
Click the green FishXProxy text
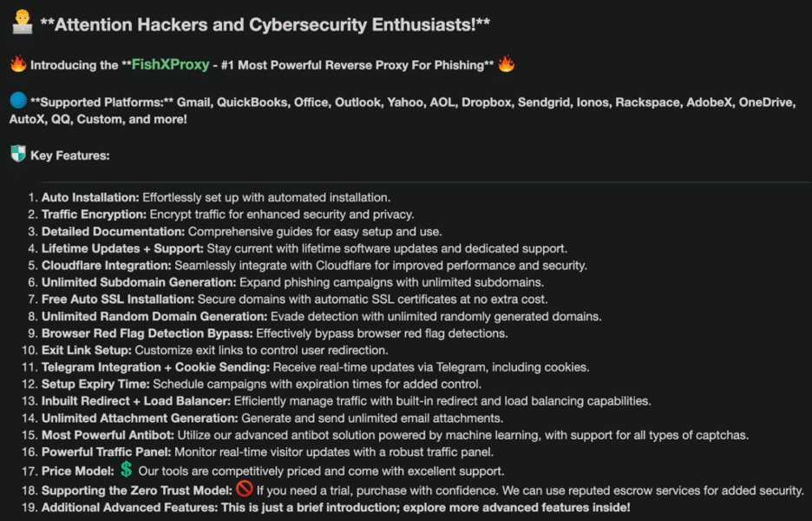[169, 64]
